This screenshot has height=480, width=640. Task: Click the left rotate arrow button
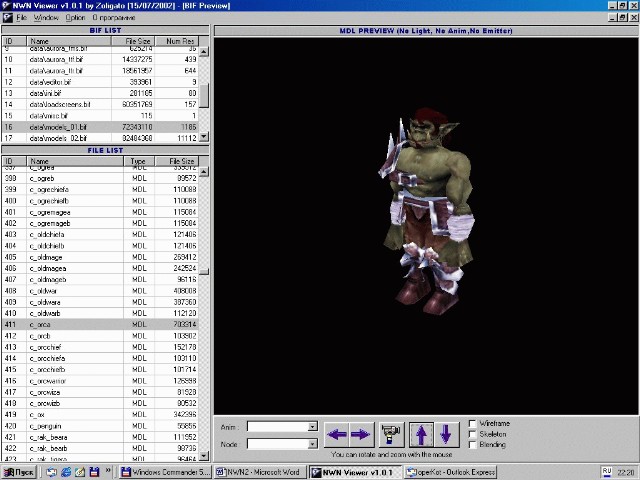click(337, 434)
